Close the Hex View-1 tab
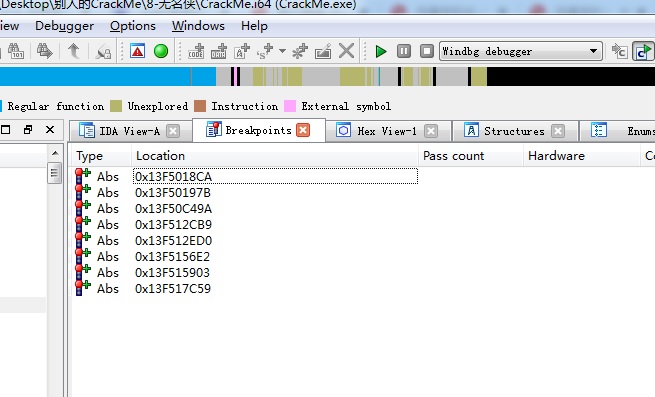Viewport: 655px width, 397px height. [431, 131]
